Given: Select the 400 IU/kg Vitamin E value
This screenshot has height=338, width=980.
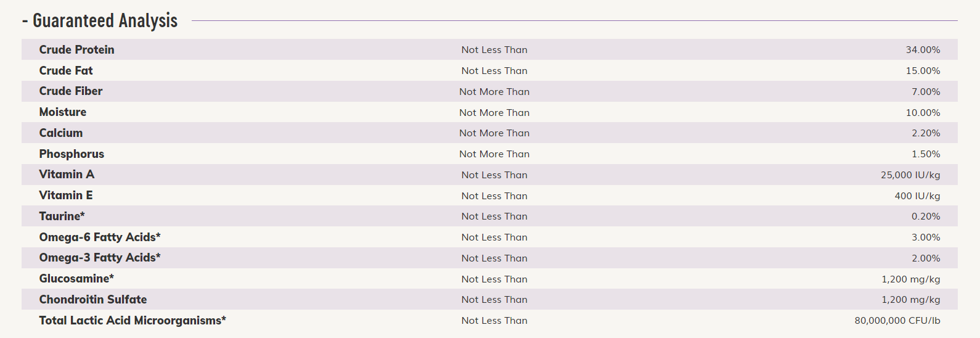Looking at the screenshot, I should coord(917,196).
